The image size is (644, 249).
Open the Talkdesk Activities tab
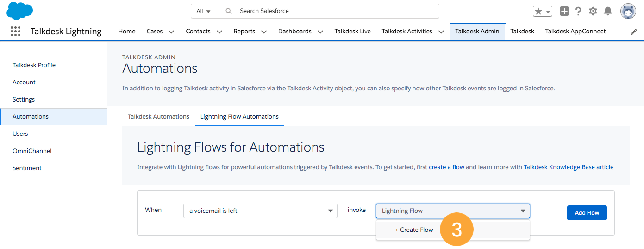coord(407,32)
